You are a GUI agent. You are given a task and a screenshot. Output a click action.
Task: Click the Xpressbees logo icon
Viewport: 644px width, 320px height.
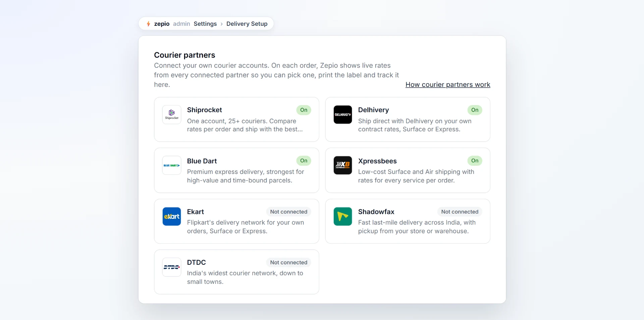point(343,165)
